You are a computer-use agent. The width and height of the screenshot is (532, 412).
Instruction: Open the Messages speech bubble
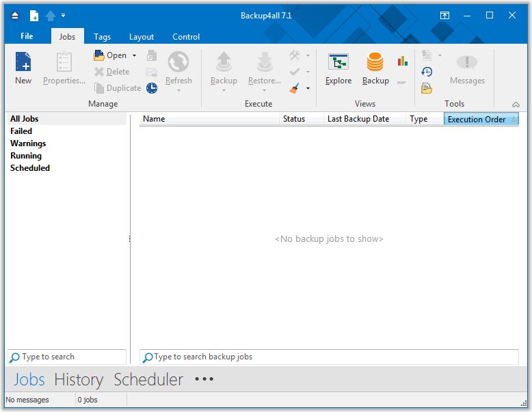tap(467, 68)
